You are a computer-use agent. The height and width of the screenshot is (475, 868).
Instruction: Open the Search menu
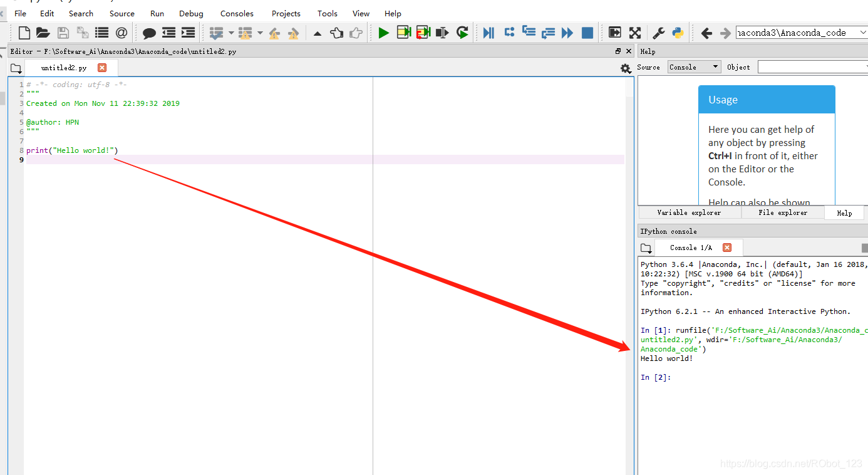click(x=81, y=13)
